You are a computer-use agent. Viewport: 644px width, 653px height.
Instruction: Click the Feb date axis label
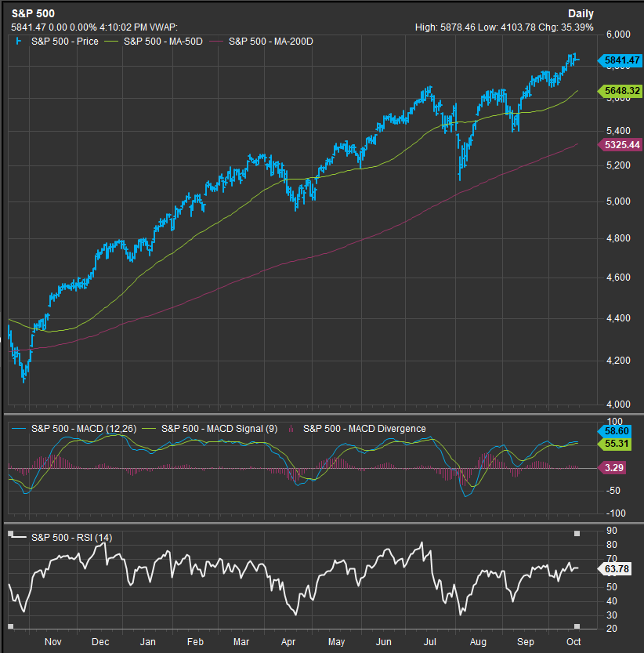tap(195, 642)
